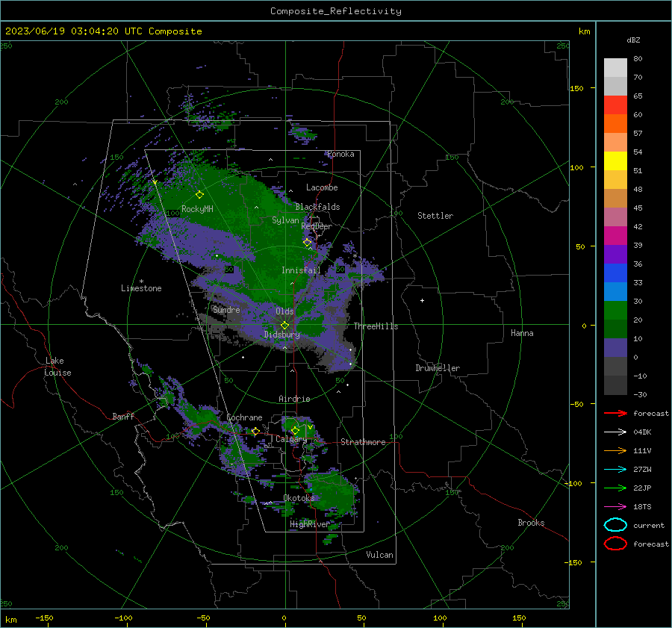Viewport: 672px width, 628px height.
Task: Click the Limestone label
Action: [x=141, y=288]
